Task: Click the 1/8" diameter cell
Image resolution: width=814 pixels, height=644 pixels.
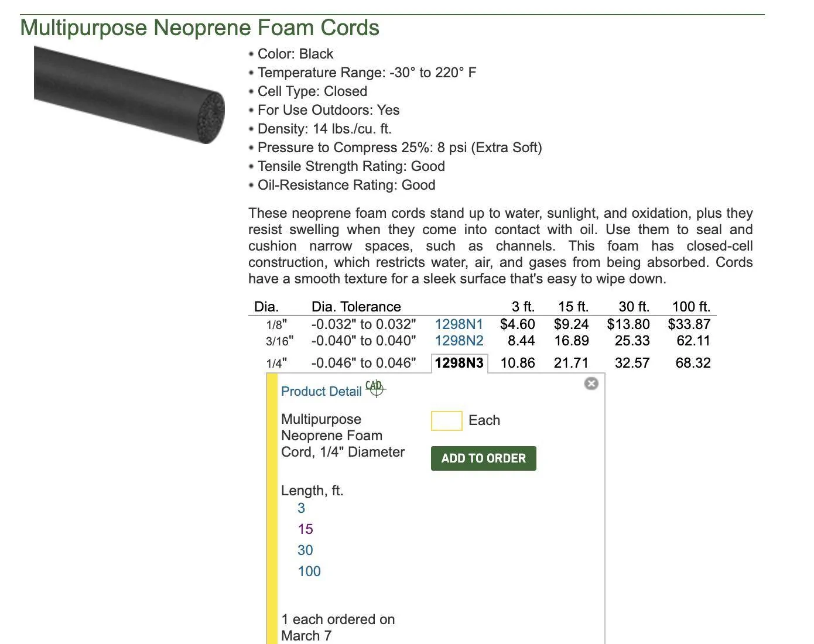Action: pyautogui.click(x=276, y=325)
